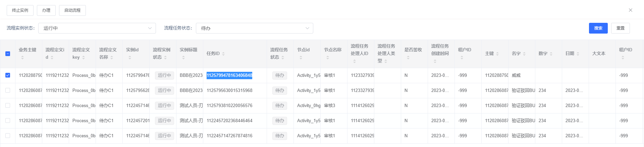Open the 流程实例状态 dropdown
The image size is (644, 147).
pos(97,28)
